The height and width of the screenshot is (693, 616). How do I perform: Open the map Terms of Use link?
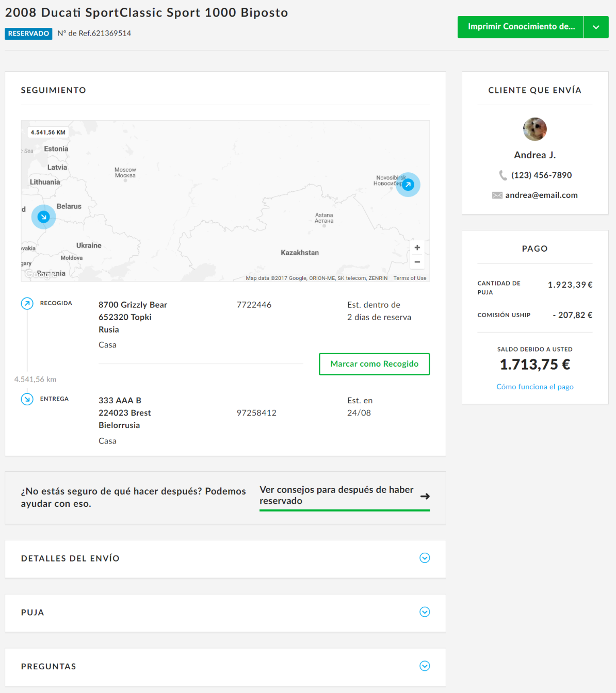(x=410, y=278)
